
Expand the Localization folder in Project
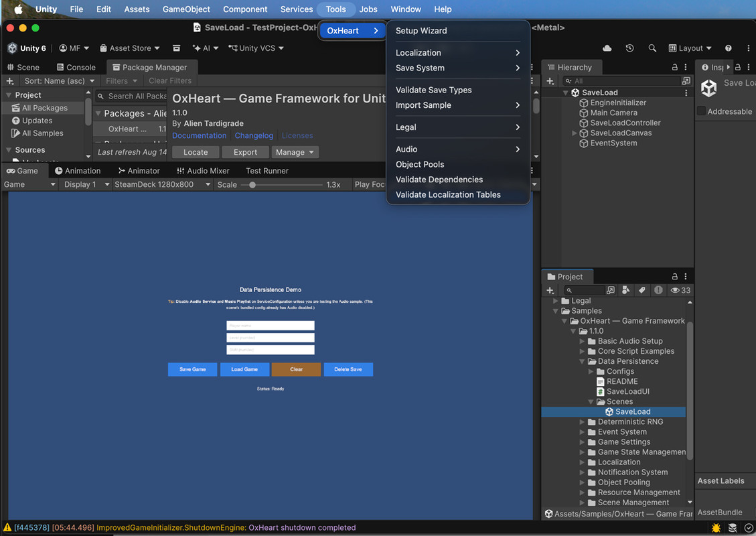point(582,462)
